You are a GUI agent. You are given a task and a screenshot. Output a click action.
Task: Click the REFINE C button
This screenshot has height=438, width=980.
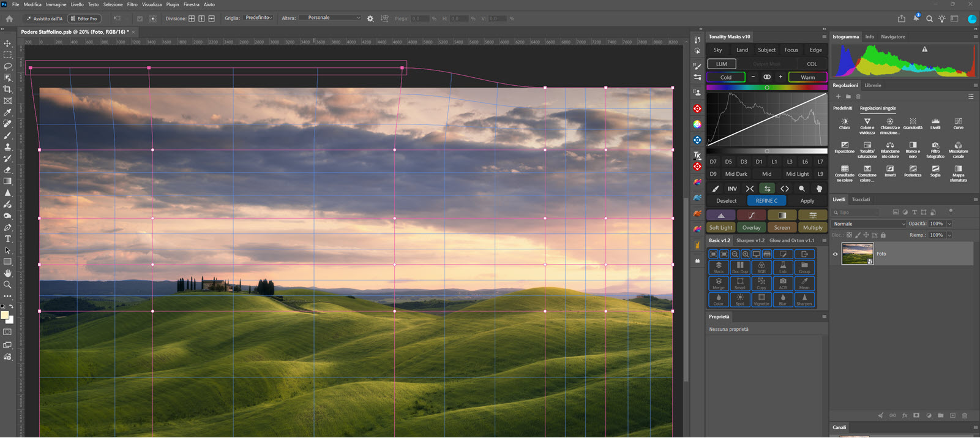766,201
